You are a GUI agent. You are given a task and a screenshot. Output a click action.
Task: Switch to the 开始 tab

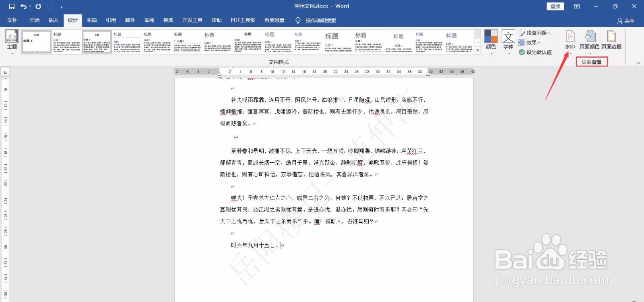pos(35,20)
